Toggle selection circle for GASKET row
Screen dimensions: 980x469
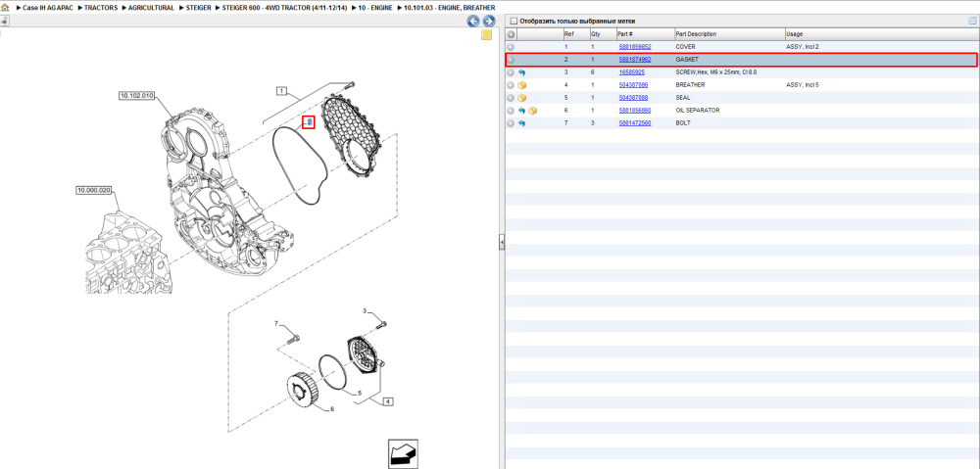tap(511, 60)
